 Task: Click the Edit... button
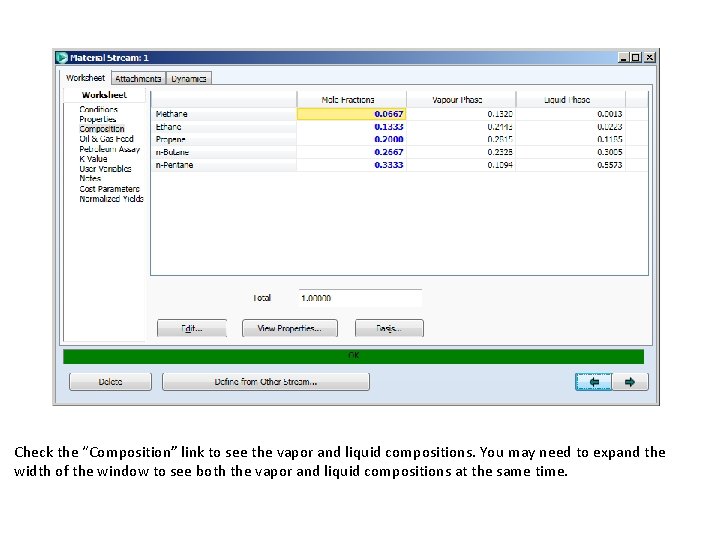pos(192,328)
